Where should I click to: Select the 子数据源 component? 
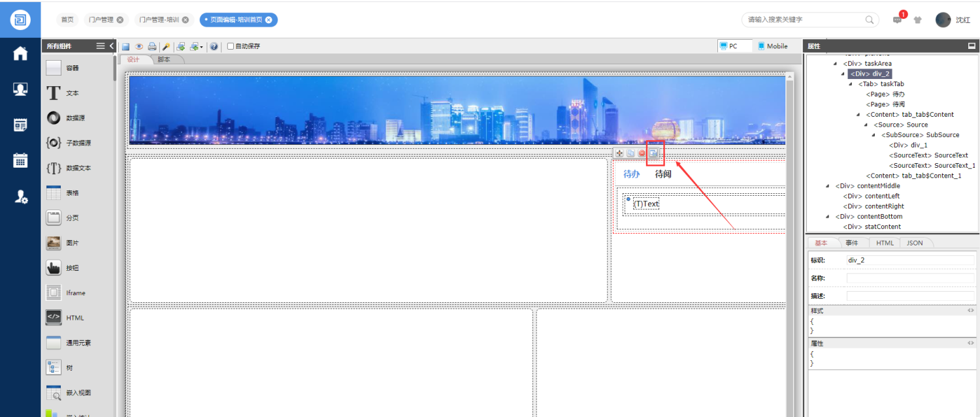(x=68, y=143)
